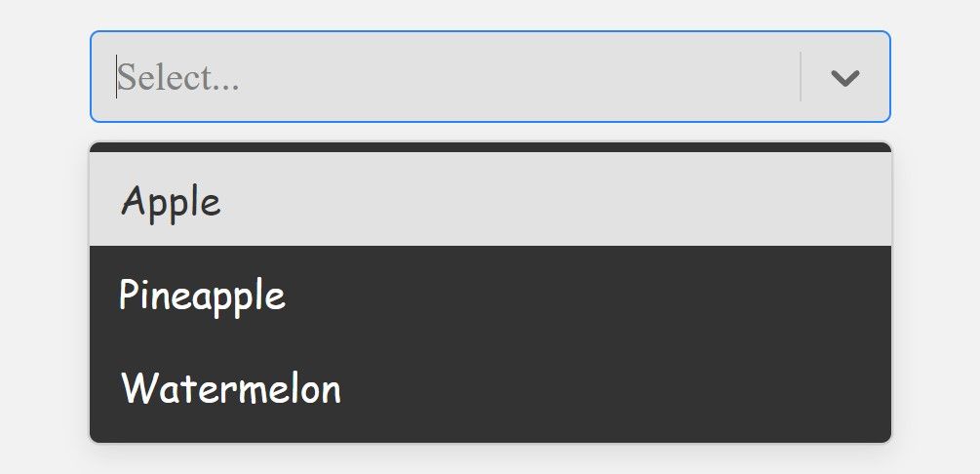Click the vertical separator beside the chevron
This screenshot has height=474, width=980.
click(801, 77)
